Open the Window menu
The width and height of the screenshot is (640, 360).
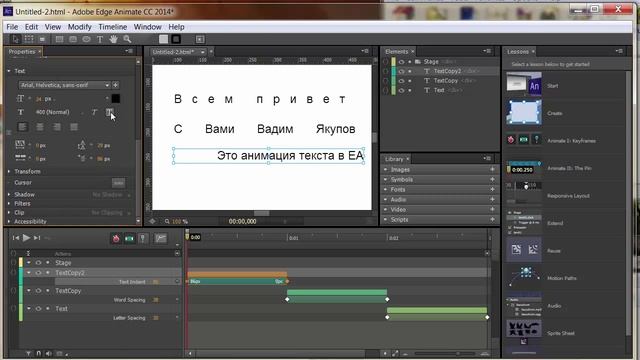tap(147, 27)
